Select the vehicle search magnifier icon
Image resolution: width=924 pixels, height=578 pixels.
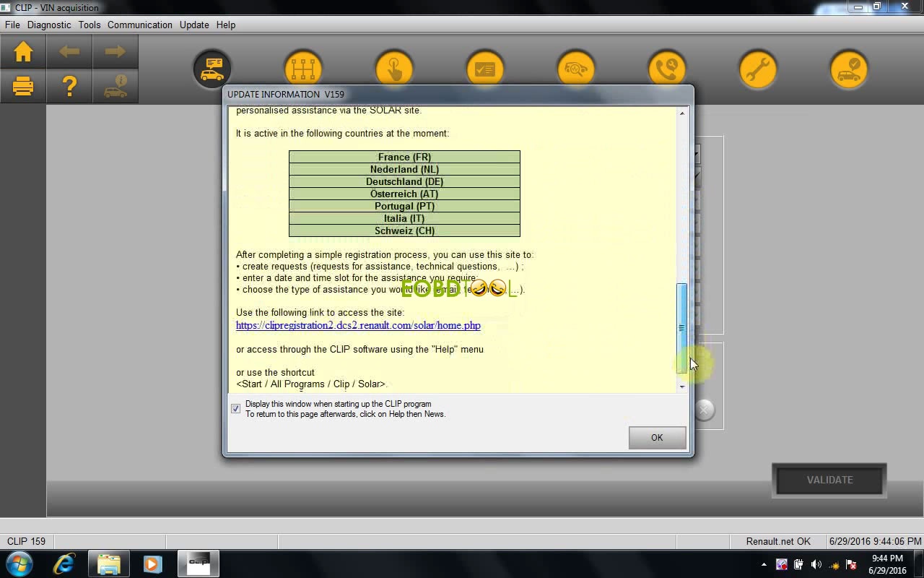pos(575,69)
